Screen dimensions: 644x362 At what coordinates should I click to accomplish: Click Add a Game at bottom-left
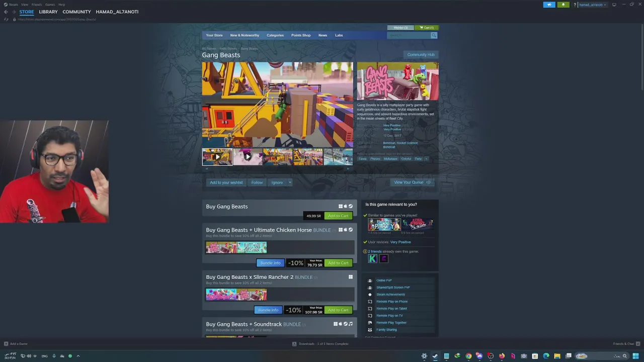pyautogui.click(x=16, y=344)
